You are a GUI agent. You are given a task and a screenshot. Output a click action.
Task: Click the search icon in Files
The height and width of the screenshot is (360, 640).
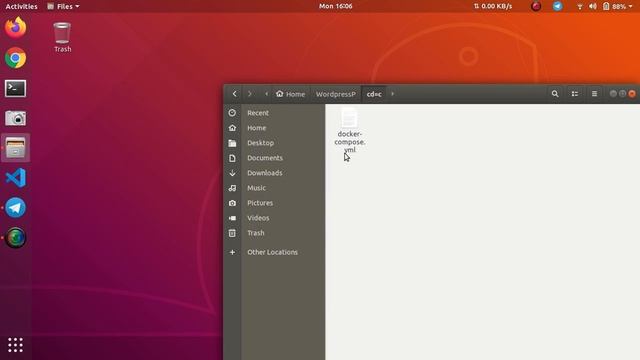(x=555, y=94)
